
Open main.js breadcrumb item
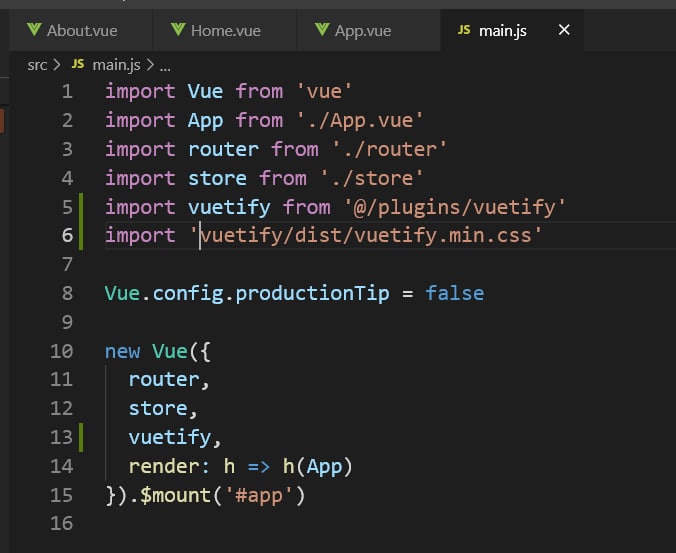tap(116, 65)
